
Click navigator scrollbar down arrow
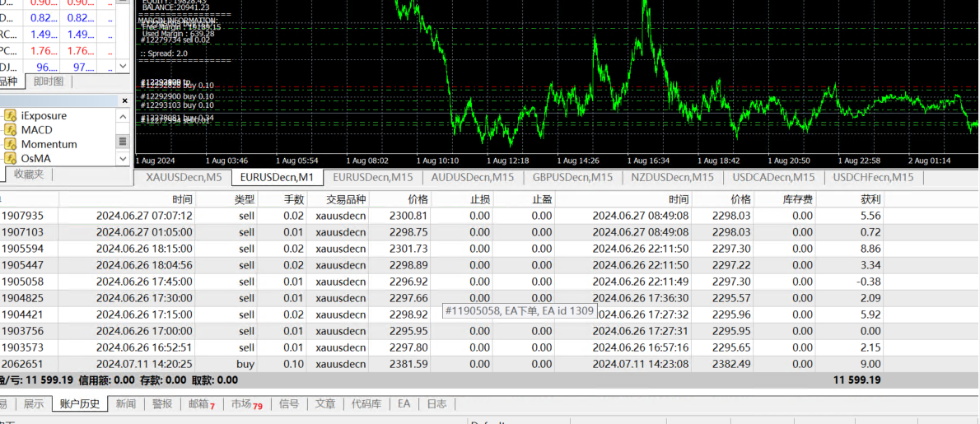[x=124, y=159]
